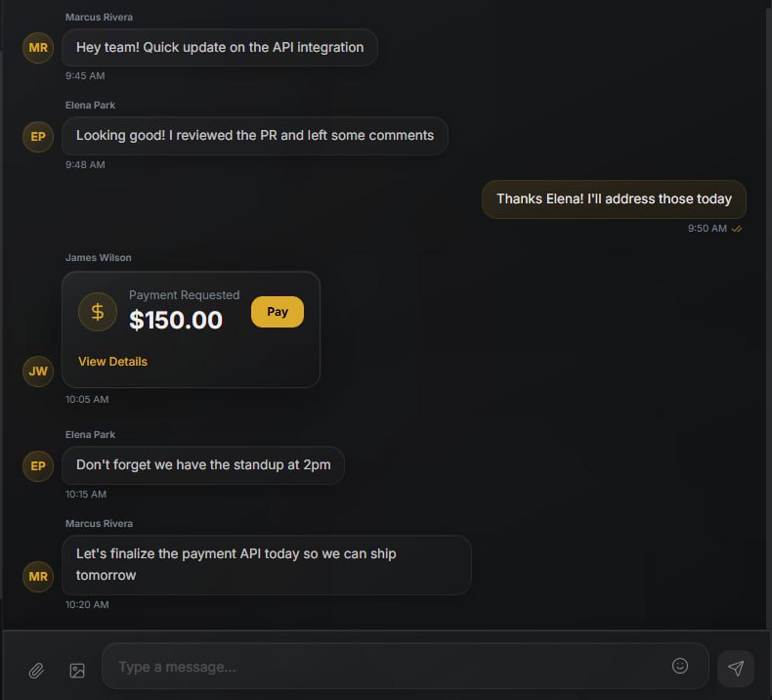
Task: Open the image upload icon
Action: 77,671
